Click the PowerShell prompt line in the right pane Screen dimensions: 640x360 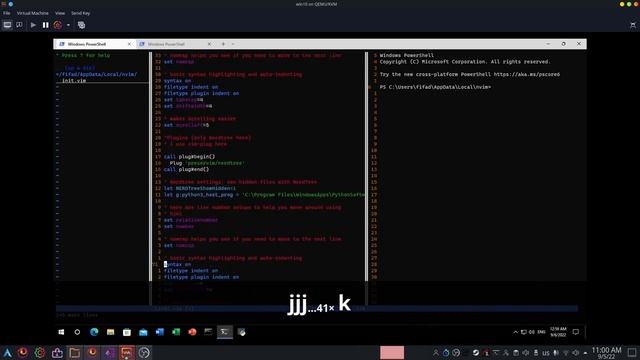tap(435, 87)
